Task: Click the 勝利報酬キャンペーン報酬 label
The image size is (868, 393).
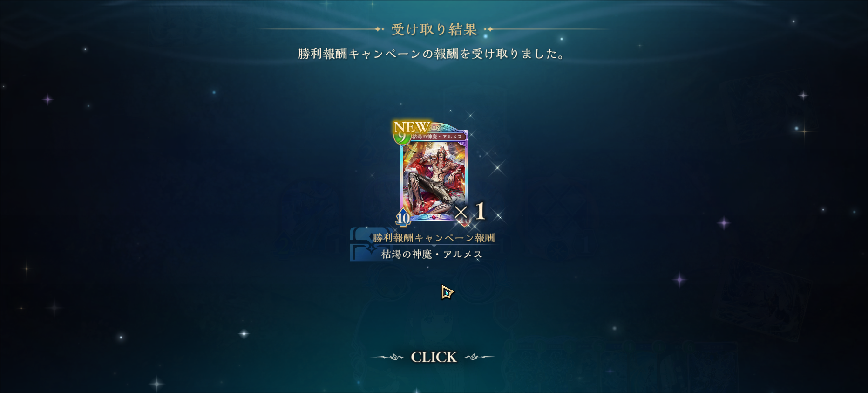Action: [434, 238]
